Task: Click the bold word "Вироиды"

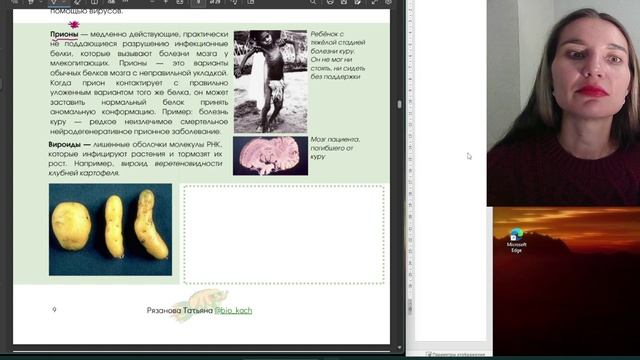Action: click(64, 144)
